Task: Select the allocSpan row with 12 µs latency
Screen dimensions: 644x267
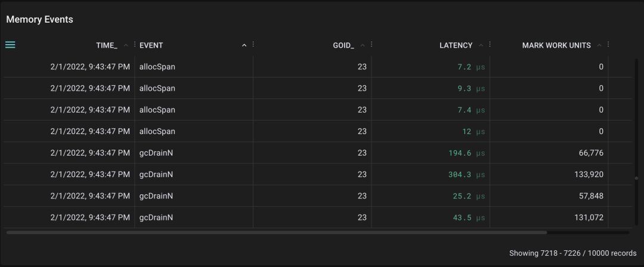Action: 298,132
